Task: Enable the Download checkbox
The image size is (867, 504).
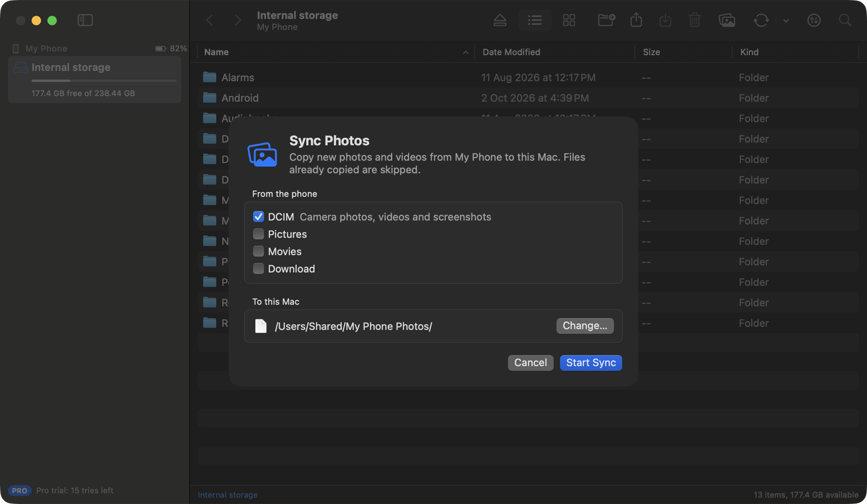Action: [x=258, y=269]
